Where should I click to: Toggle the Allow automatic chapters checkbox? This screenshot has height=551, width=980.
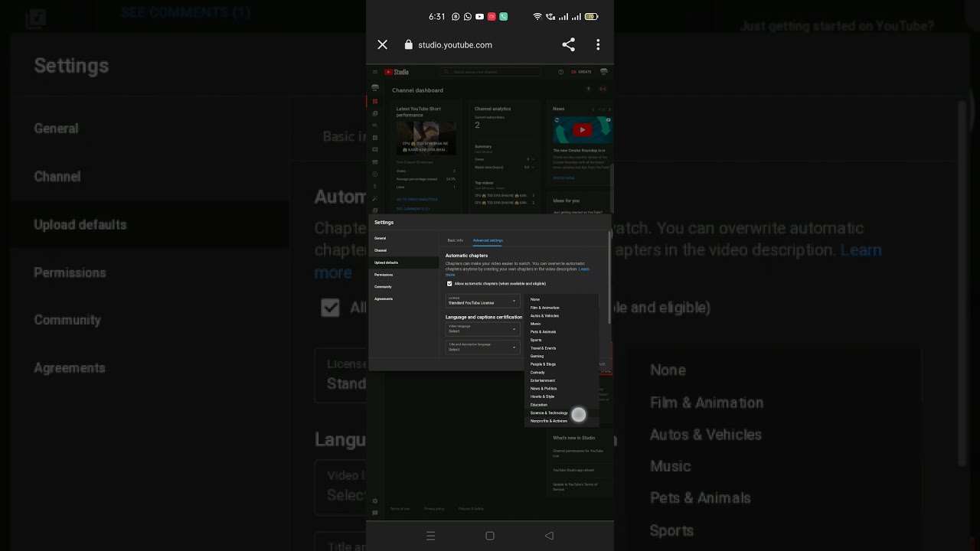pos(449,284)
